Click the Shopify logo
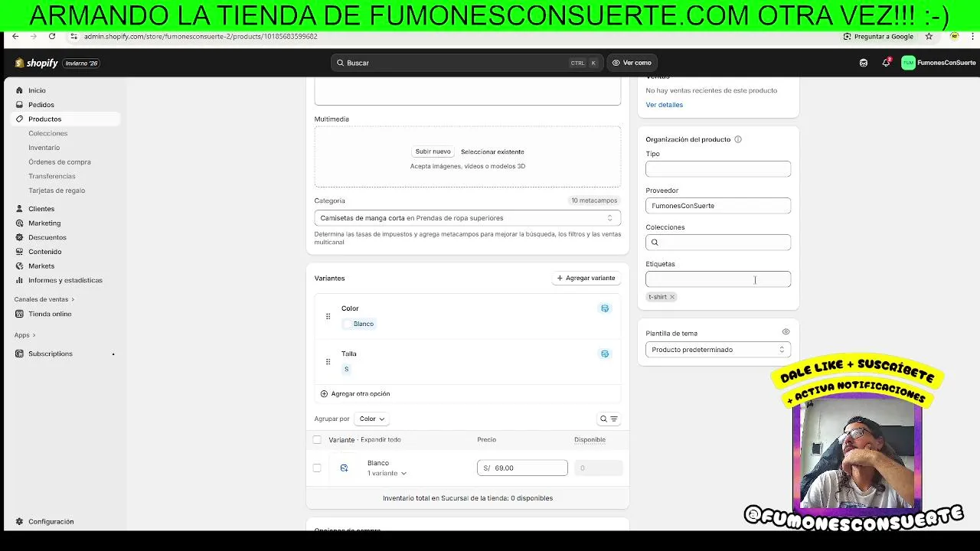 [36, 63]
